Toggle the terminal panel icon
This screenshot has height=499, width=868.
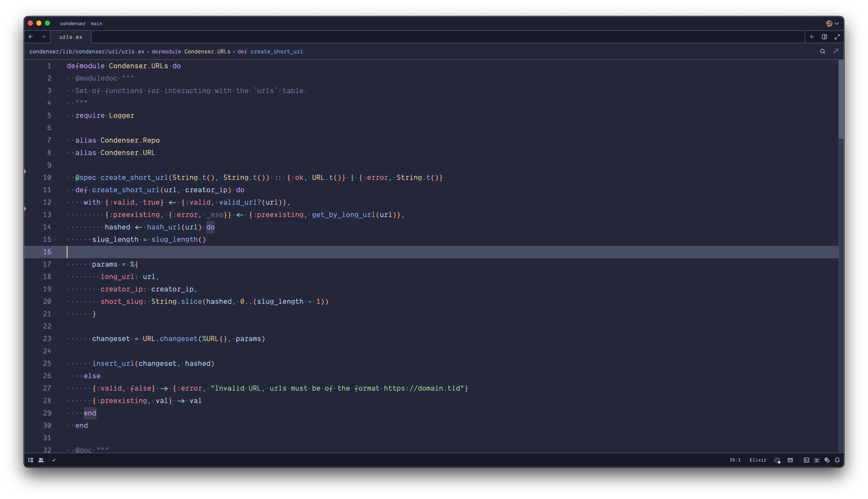806,460
